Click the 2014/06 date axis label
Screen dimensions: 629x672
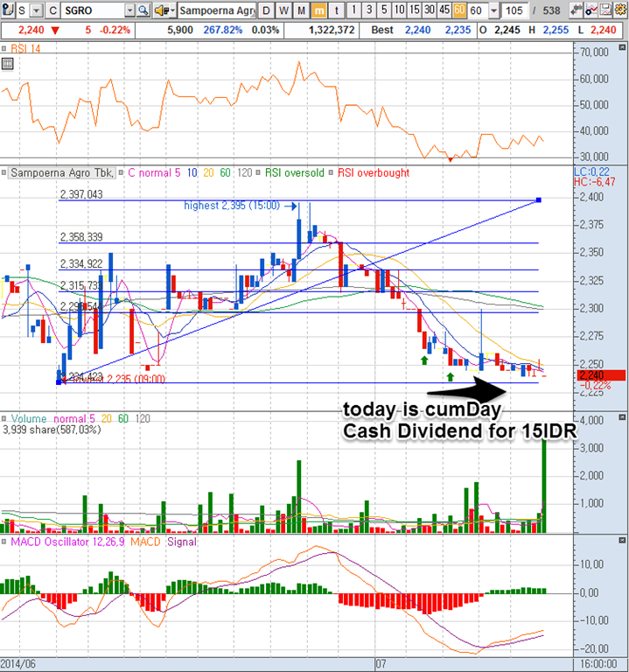(x=18, y=664)
